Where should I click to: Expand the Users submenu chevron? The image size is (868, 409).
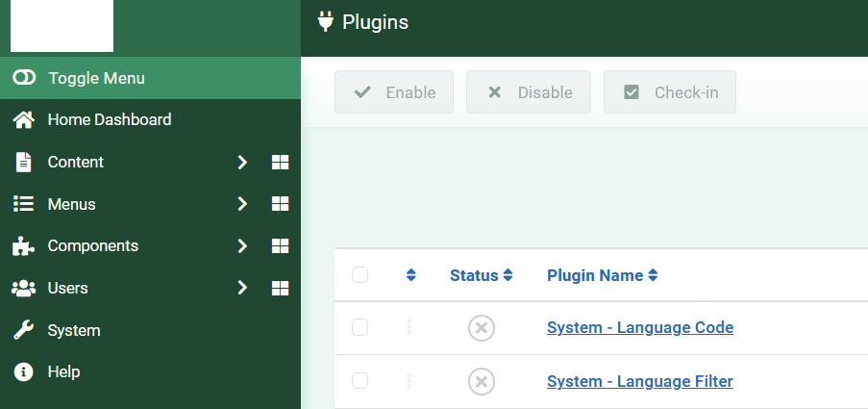click(243, 288)
